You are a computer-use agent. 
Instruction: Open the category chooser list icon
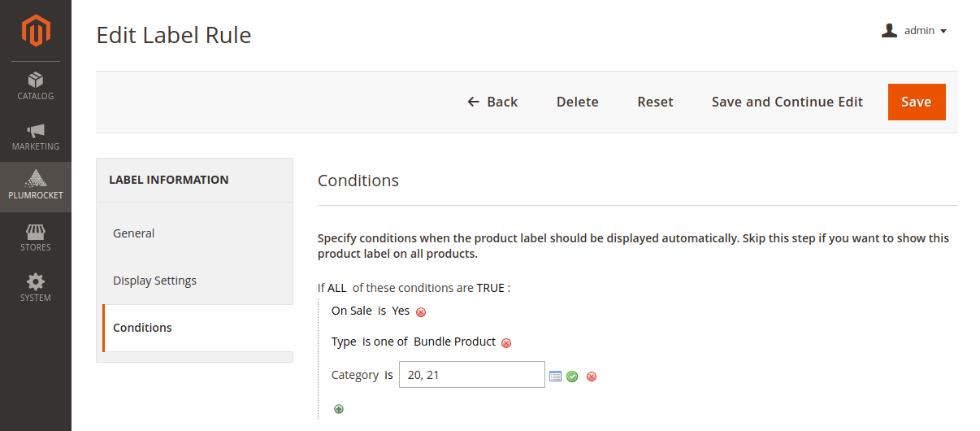[x=556, y=376]
